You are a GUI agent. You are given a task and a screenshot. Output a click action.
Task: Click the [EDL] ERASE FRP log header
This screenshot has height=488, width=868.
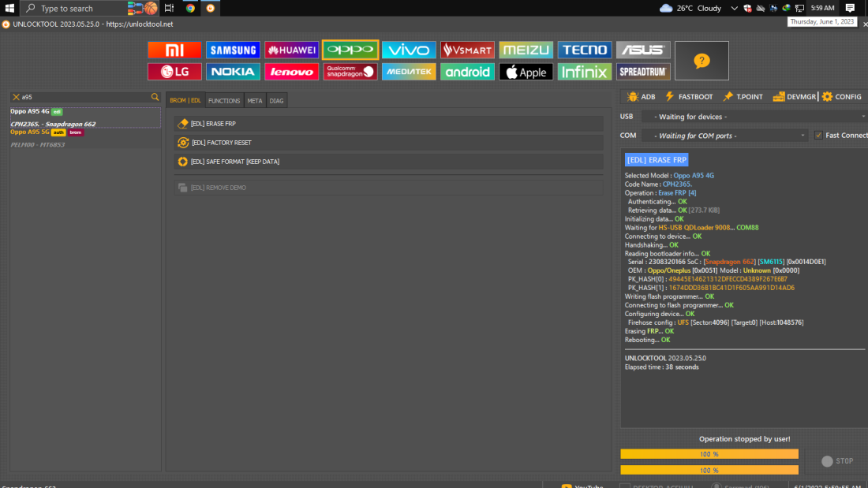657,160
